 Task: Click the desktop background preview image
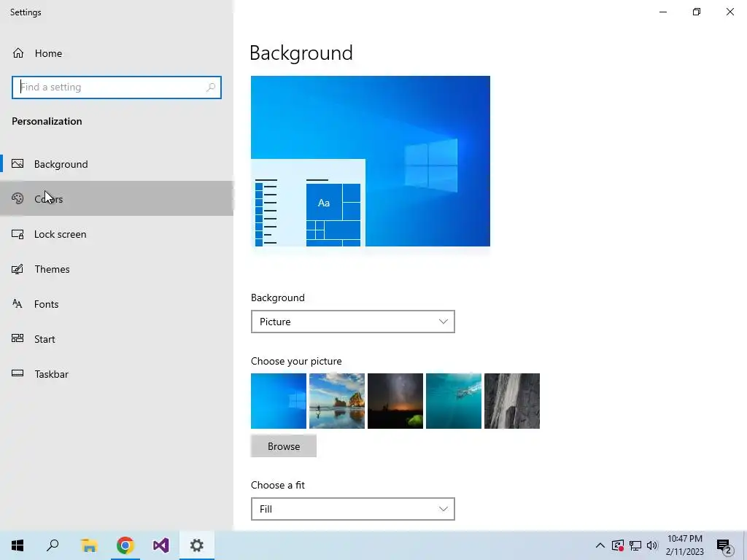pyautogui.click(x=371, y=161)
